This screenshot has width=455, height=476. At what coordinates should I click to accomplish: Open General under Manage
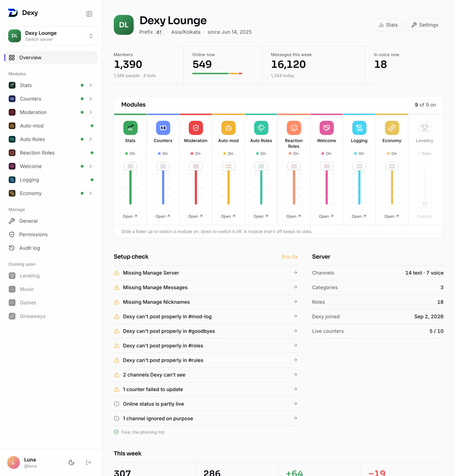click(x=51, y=221)
